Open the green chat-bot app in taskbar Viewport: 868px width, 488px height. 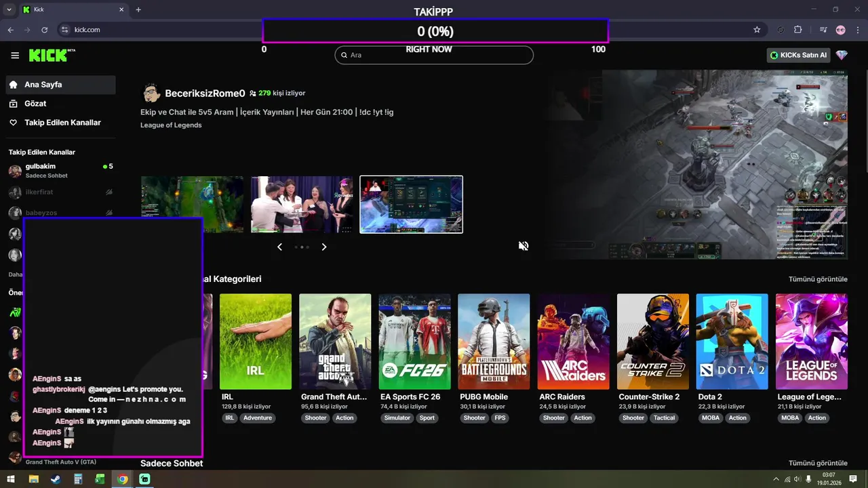[x=144, y=479]
